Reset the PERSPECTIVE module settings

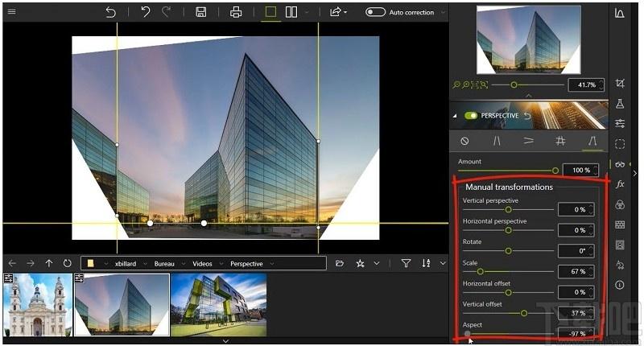527,116
